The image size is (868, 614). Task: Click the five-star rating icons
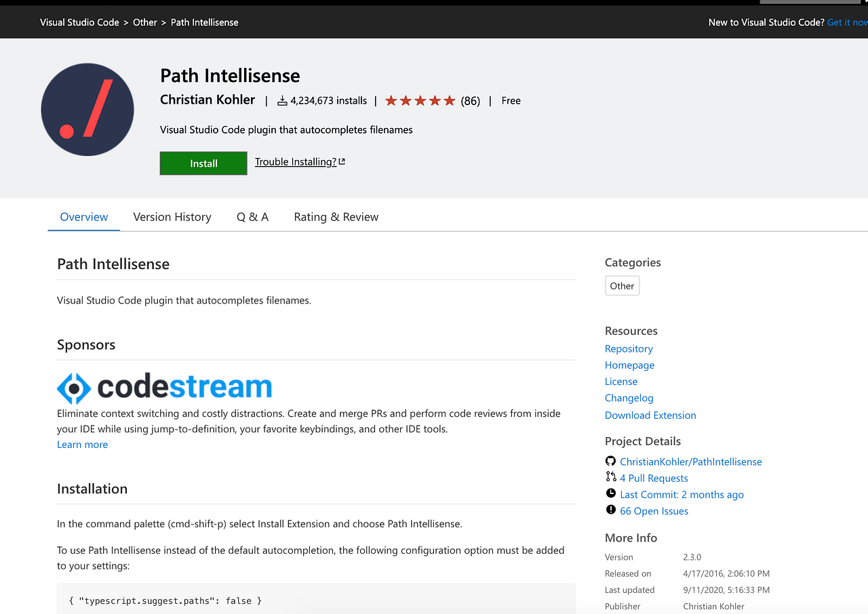pos(420,100)
